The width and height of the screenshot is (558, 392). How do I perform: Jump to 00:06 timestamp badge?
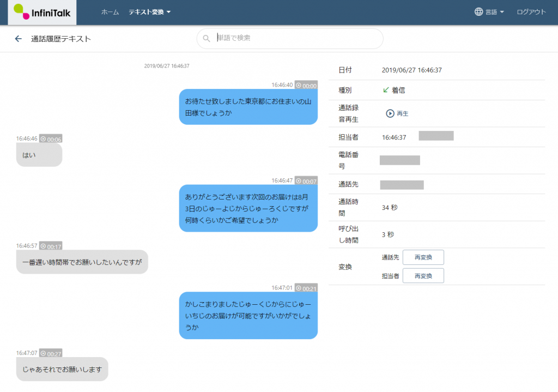[51, 139]
